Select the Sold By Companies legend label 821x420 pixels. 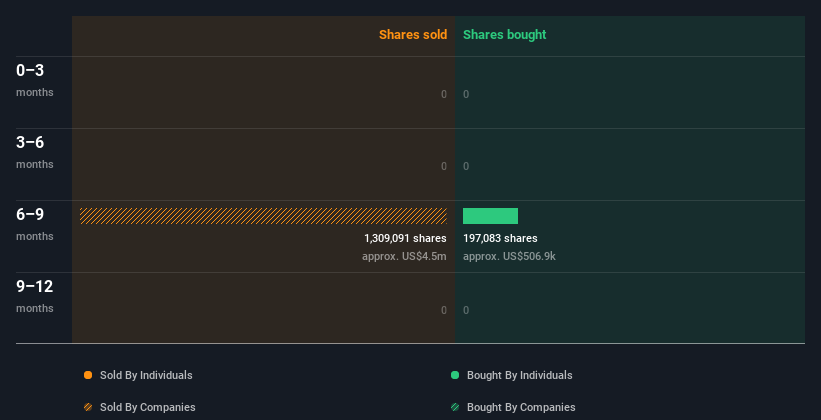(x=148, y=407)
